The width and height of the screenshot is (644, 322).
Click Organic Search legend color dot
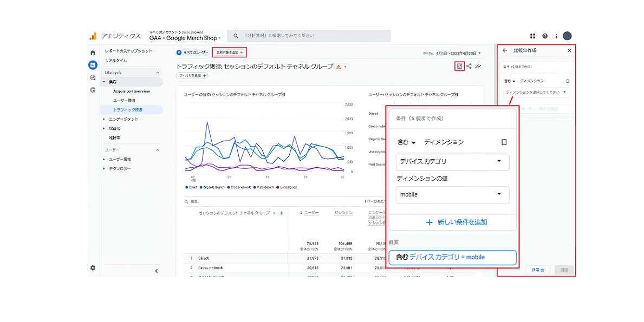[x=201, y=187]
